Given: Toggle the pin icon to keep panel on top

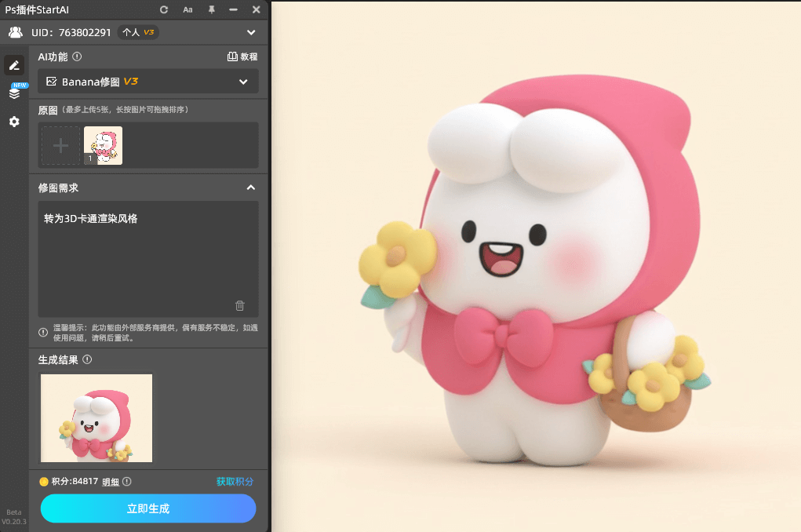Looking at the screenshot, I should pyautogui.click(x=210, y=10).
